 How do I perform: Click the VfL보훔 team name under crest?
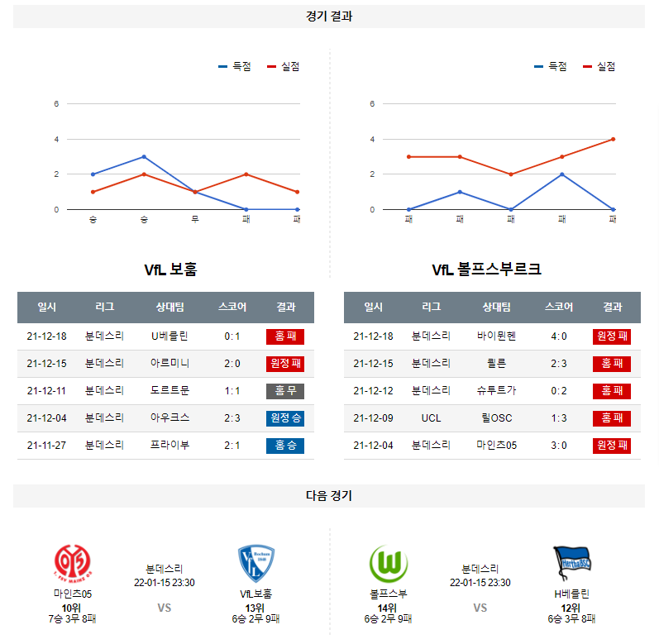click(x=256, y=594)
